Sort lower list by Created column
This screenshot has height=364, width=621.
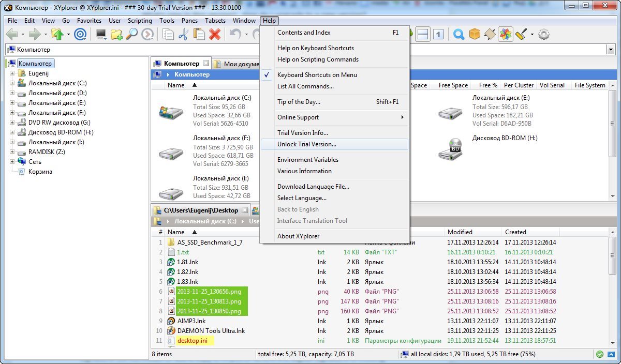click(531, 232)
